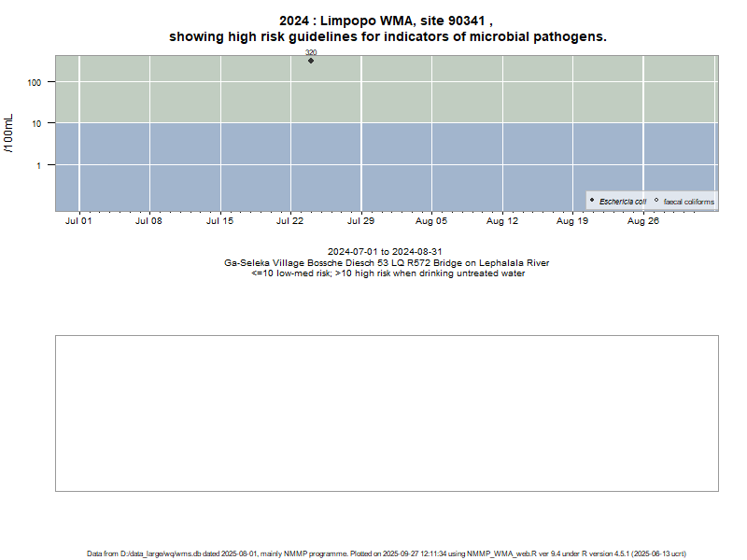Click the faecal coliforms legend text
Screen dimensions: 747x560
pyautogui.click(x=689, y=202)
